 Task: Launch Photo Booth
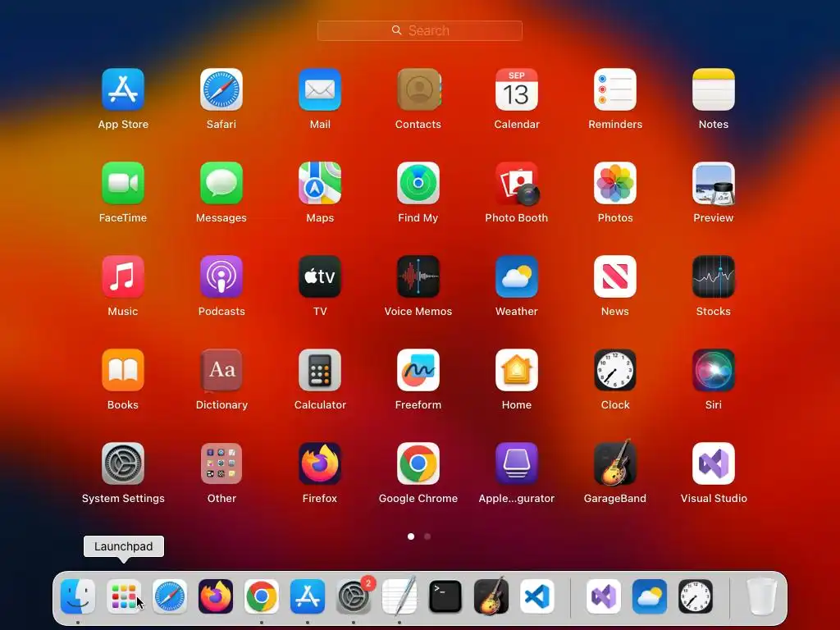(x=517, y=183)
